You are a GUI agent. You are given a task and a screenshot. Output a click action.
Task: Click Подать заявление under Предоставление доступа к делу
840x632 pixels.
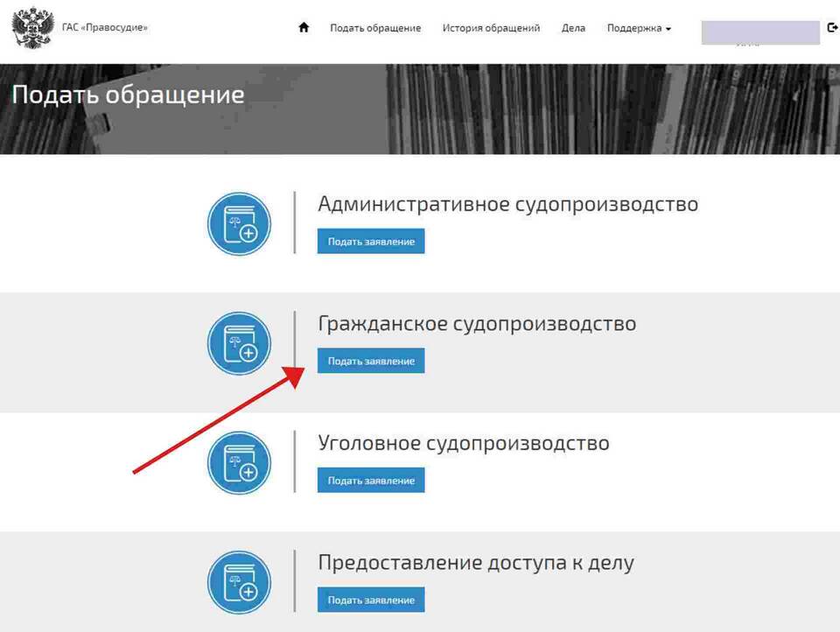[371, 600]
